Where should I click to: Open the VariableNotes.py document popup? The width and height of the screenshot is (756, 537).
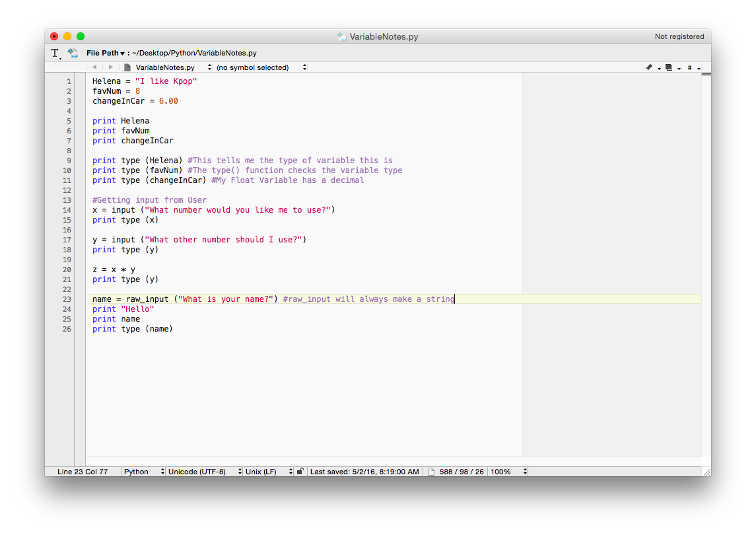(x=167, y=67)
